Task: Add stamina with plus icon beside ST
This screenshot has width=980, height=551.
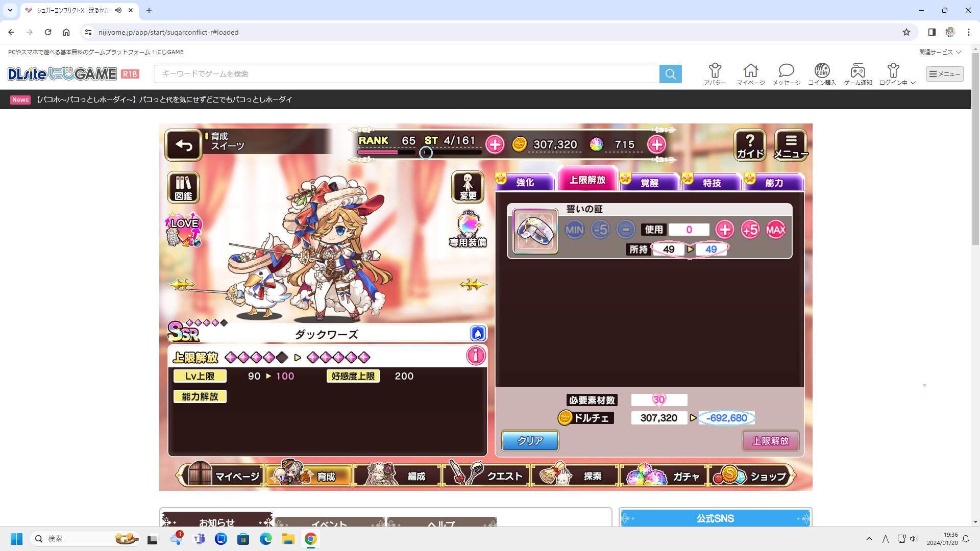Action: [x=495, y=145]
